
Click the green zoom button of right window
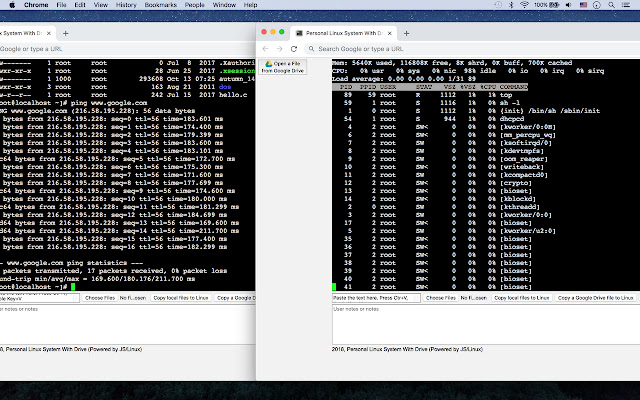click(x=282, y=32)
